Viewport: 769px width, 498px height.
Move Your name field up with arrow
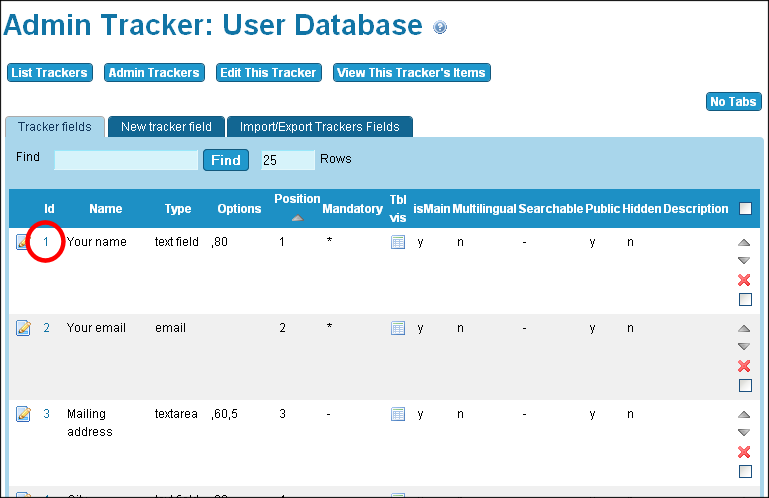click(x=744, y=243)
